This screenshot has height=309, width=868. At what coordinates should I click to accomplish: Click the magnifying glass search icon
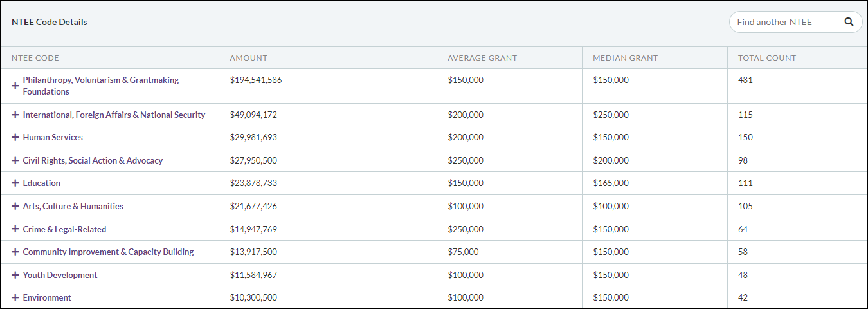(x=849, y=22)
